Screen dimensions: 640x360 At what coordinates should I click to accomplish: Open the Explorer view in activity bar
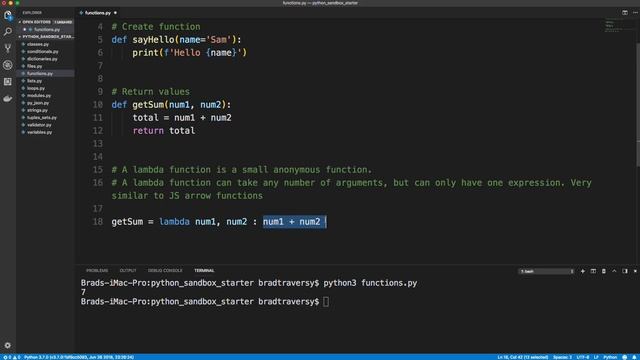(8, 15)
